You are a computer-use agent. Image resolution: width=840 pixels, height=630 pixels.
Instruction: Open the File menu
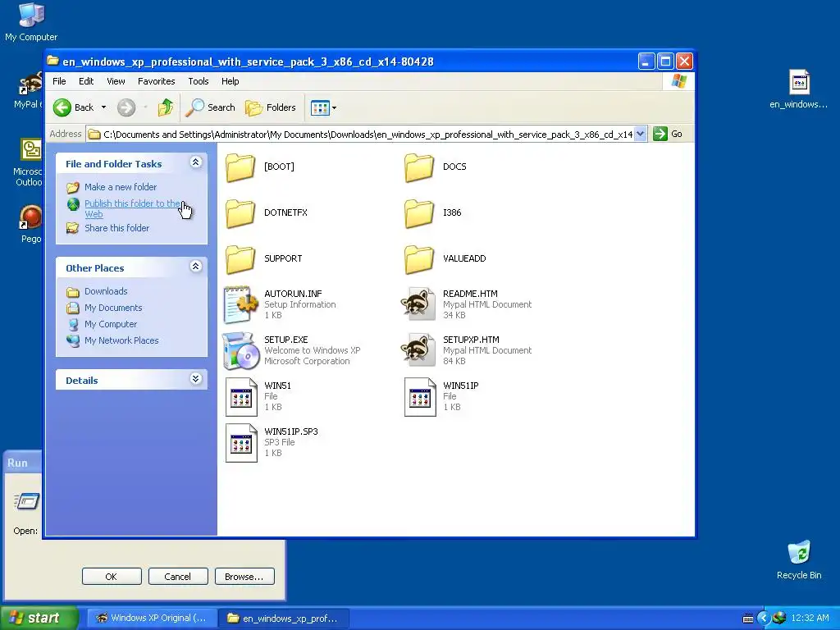click(x=59, y=81)
